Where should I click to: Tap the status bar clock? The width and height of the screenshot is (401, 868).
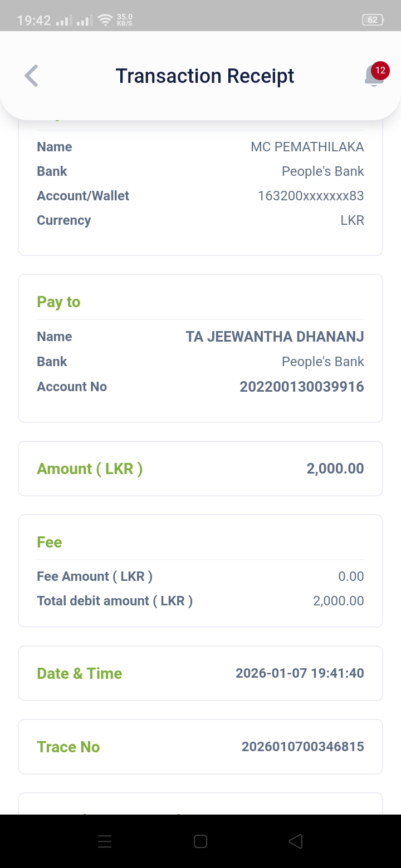34,21
